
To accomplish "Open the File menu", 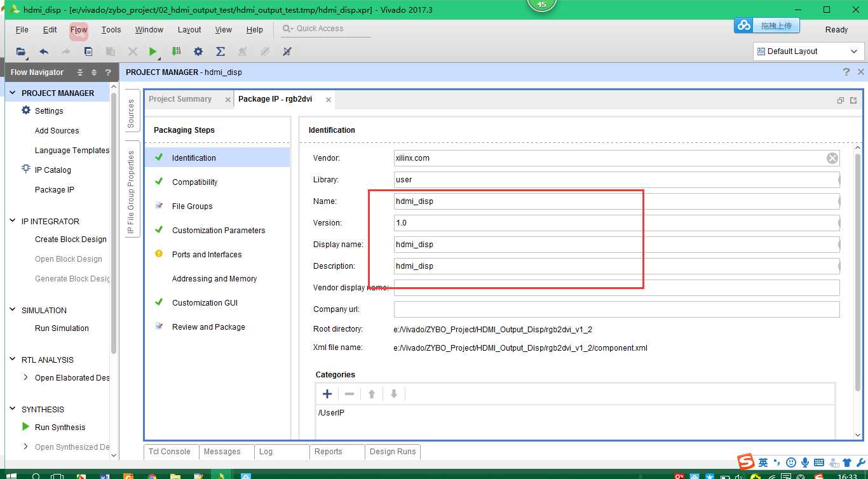I will coord(22,30).
